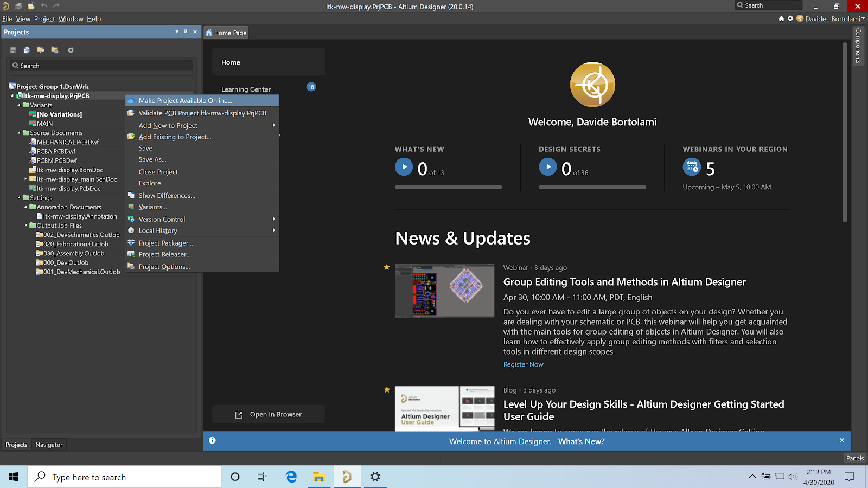The height and width of the screenshot is (488, 868).
Task: Click the home icon next to the user name
Action: 781,18
